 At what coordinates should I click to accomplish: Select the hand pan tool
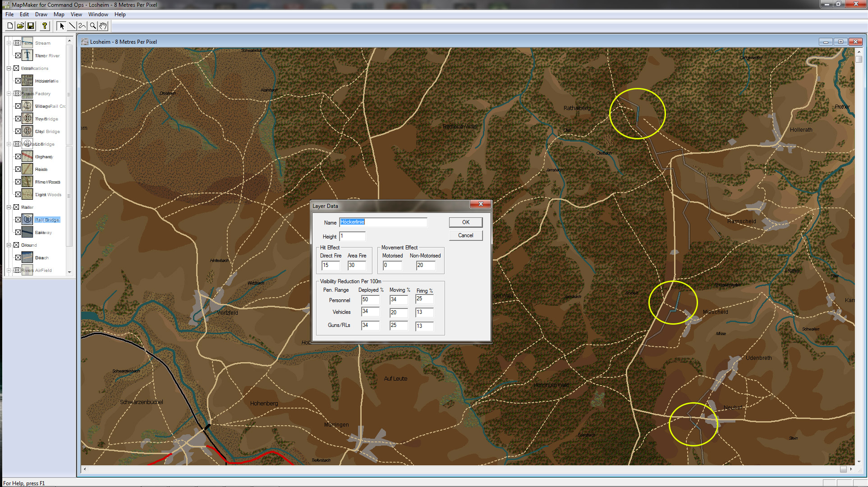(103, 26)
